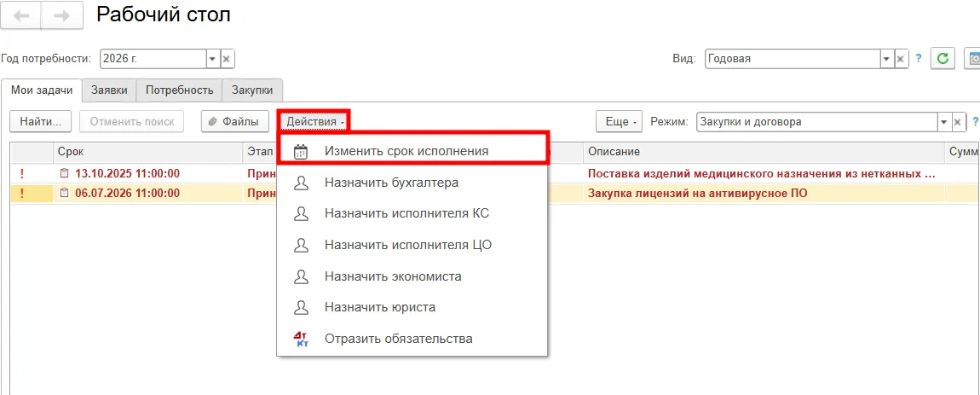The height and width of the screenshot is (395, 980).
Task: Select the task dated 13.10.2025 11:00:00
Action: point(128,173)
